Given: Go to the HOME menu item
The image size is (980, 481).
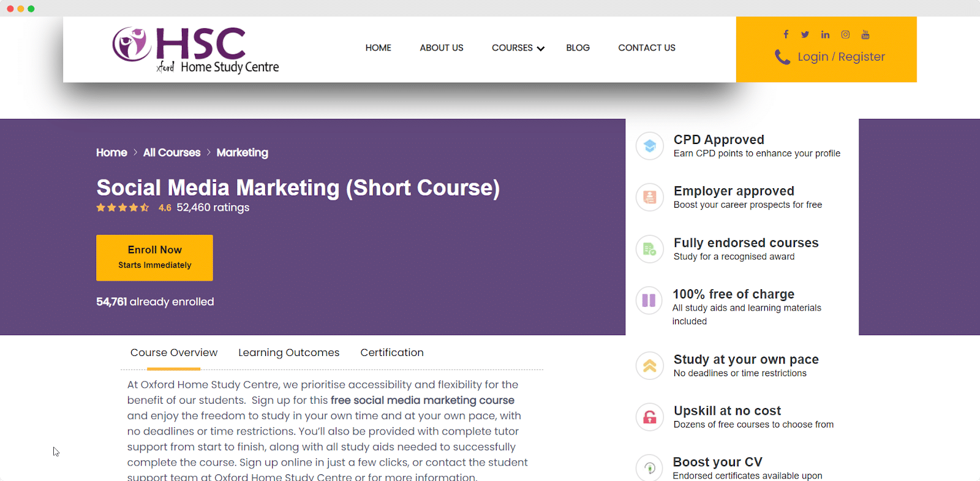Looking at the screenshot, I should [x=379, y=48].
